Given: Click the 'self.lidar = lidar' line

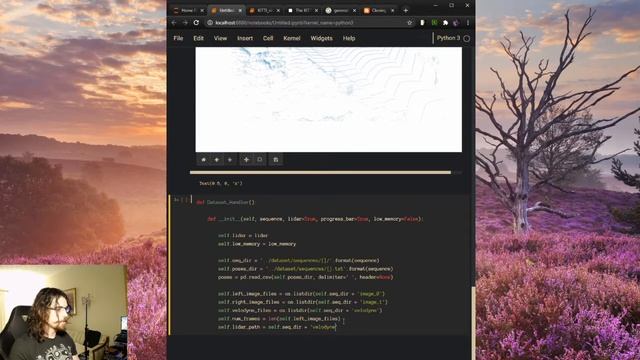Looking at the screenshot, I should click(x=243, y=236).
